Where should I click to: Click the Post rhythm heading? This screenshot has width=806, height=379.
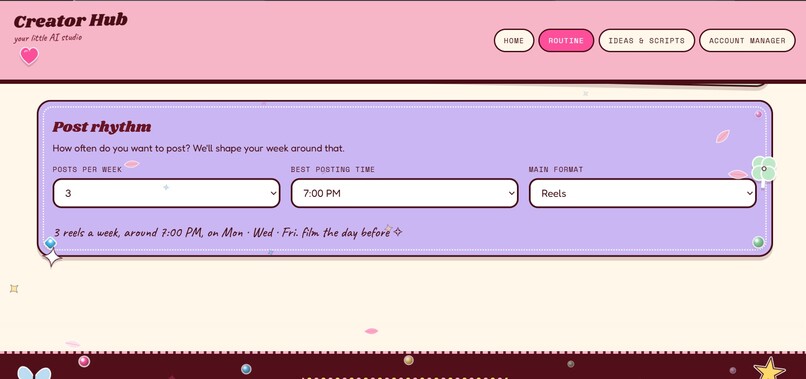(x=102, y=127)
